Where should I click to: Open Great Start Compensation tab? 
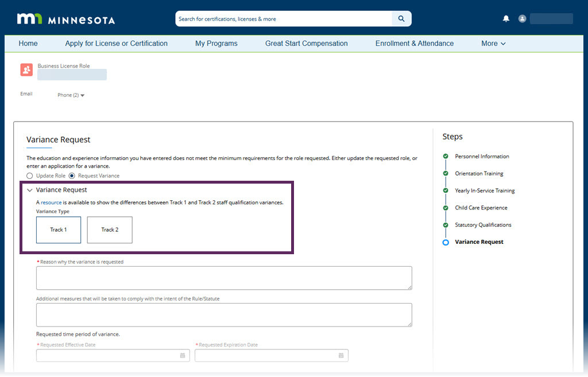(x=307, y=44)
